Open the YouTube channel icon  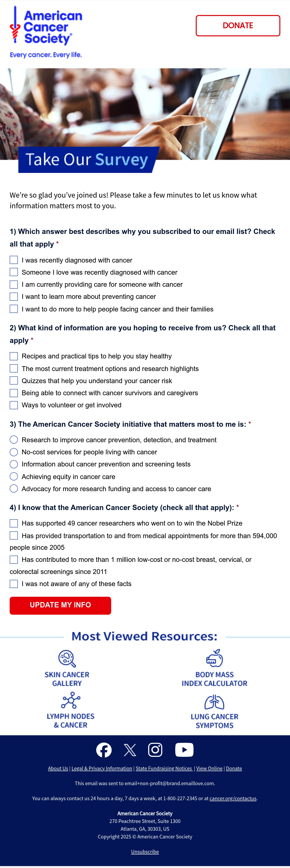(184, 750)
